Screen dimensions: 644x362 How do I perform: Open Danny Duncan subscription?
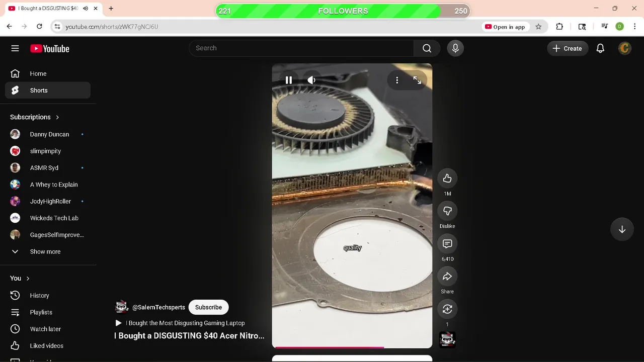(x=48, y=134)
